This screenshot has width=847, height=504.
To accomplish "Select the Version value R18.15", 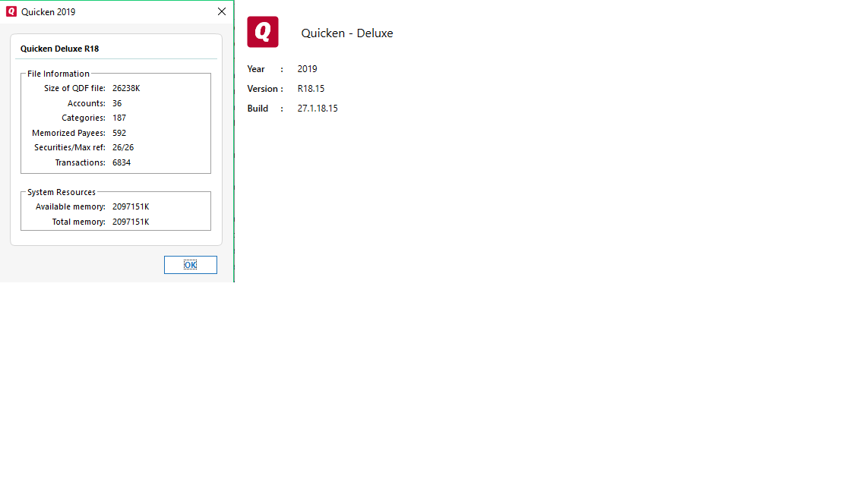I will (311, 89).
